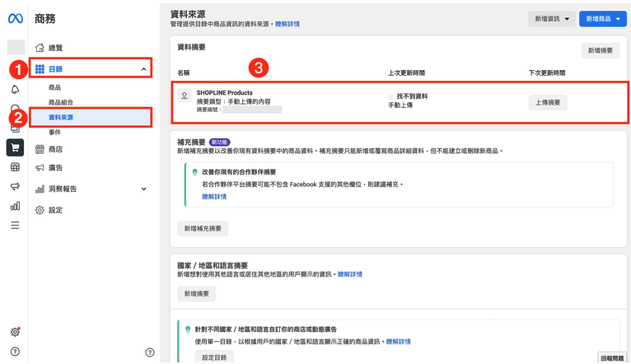Viewport: 631px width, 364px height.
Task: Collapse the 目錄 menu chevron
Action: [x=143, y=69]
